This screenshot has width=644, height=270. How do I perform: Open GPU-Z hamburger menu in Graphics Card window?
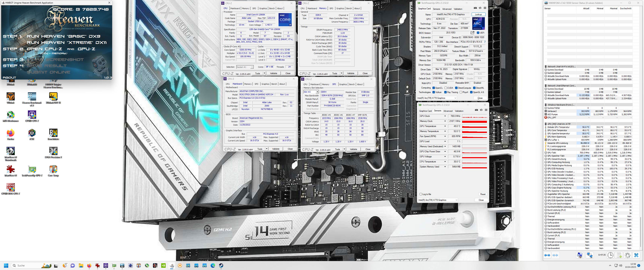tap(485, 8)
